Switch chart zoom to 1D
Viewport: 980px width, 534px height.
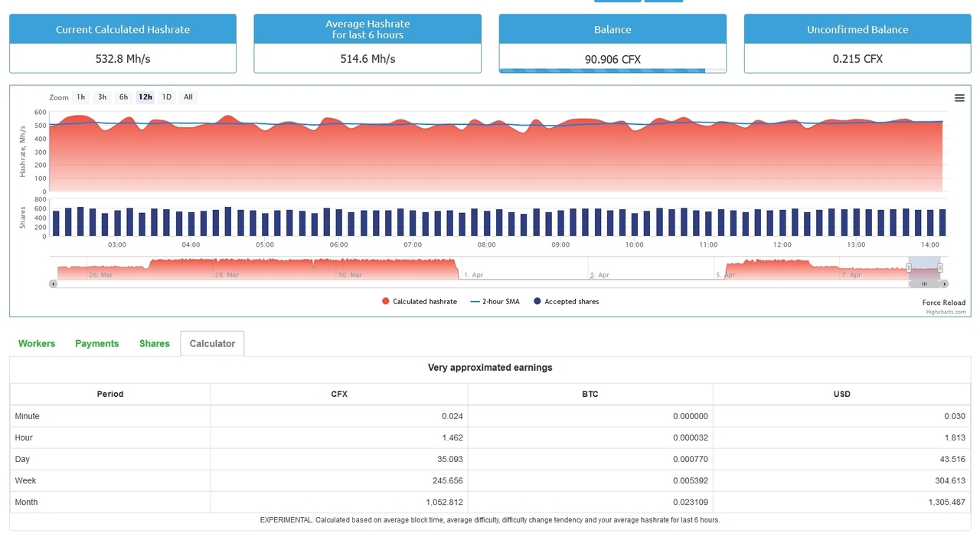point(167,97)
